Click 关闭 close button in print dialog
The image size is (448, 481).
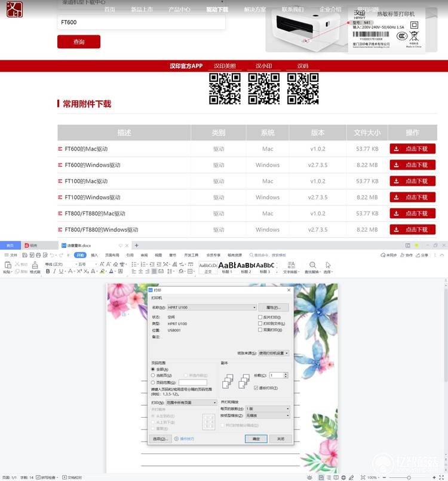281,439
